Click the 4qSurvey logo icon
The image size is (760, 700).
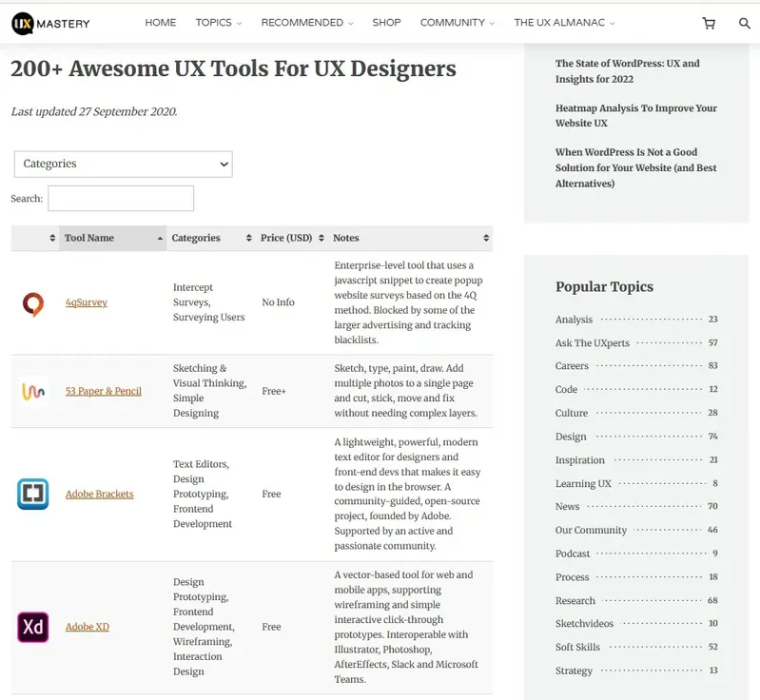click(x=33, y=304)
